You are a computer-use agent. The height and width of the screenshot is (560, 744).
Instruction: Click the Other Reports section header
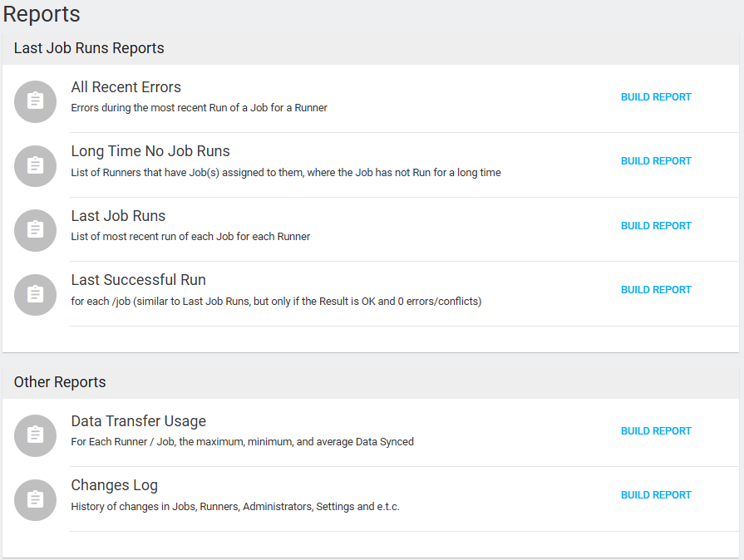tap(60, 381)
